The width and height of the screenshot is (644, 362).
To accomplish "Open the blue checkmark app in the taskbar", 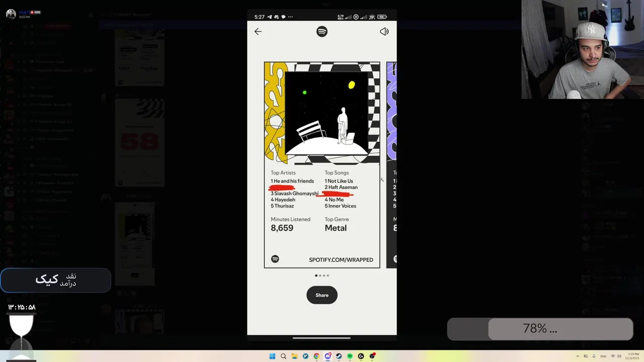I will pyautogui.click(x=305, y=356).
